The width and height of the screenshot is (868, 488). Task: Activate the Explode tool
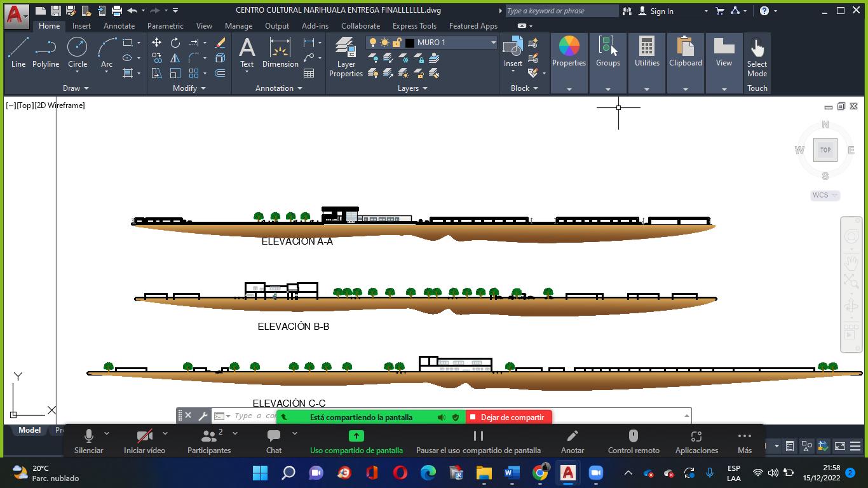coord(220,58)
